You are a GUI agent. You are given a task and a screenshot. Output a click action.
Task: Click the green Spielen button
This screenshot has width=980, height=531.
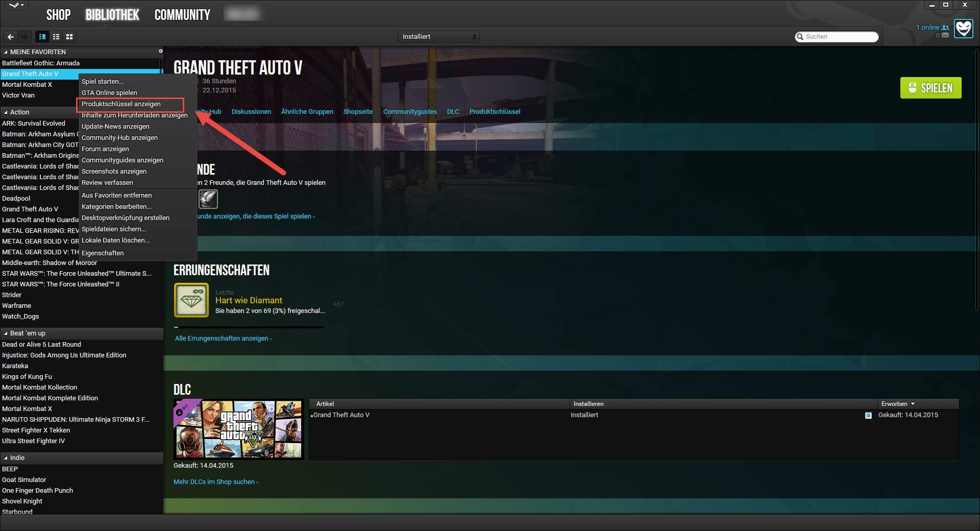click(x=930, y=88)
